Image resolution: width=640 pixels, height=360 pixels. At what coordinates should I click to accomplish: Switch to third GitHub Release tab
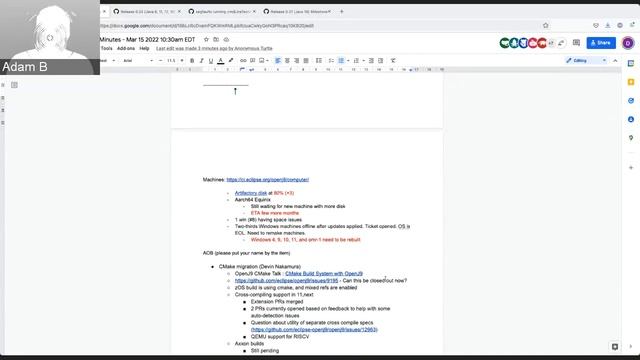point(299,11)
